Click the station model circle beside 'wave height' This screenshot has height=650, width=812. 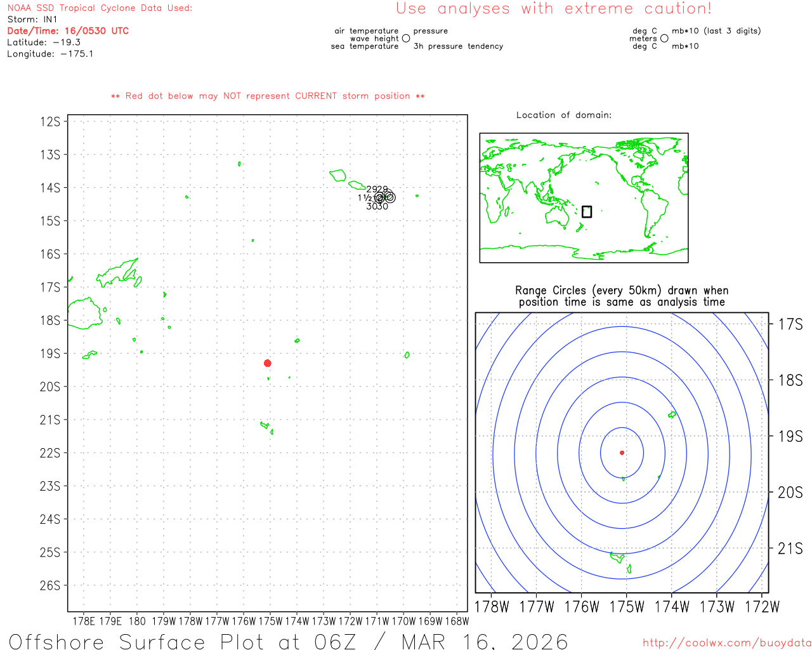[x=406, y=39]
